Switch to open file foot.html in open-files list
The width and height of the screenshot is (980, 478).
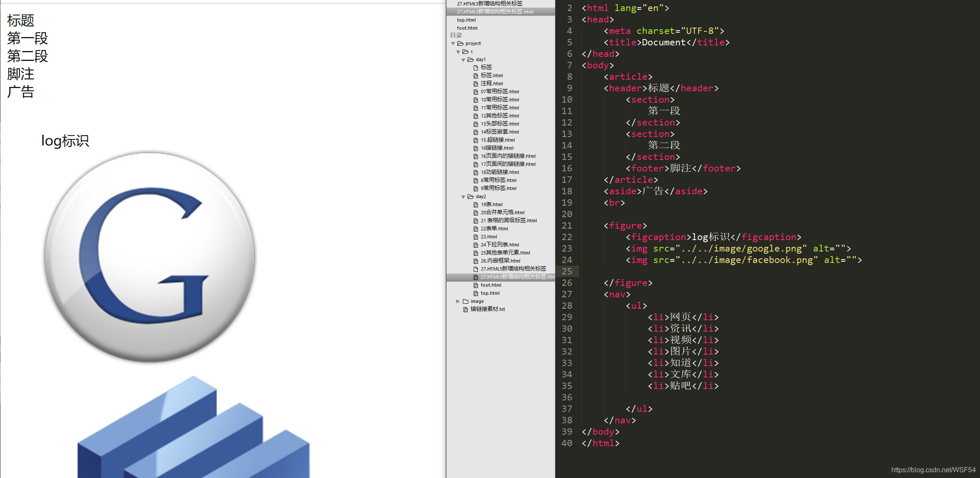(467, 28)
